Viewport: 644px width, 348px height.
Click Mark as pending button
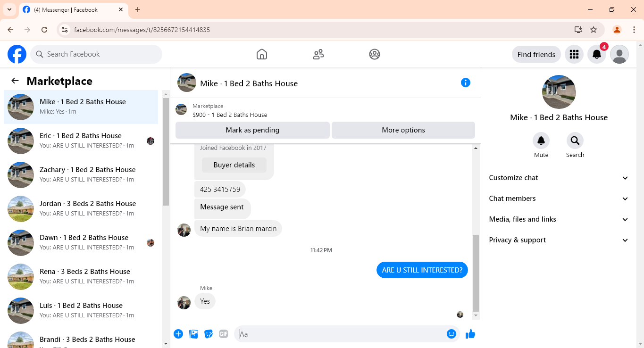252,130
